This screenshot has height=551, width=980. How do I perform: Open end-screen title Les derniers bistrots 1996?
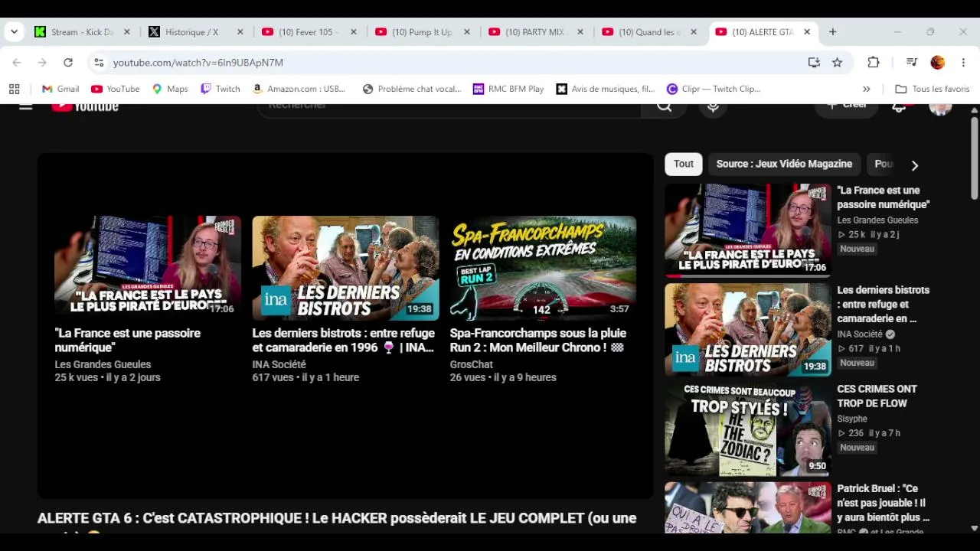point(344,341)
